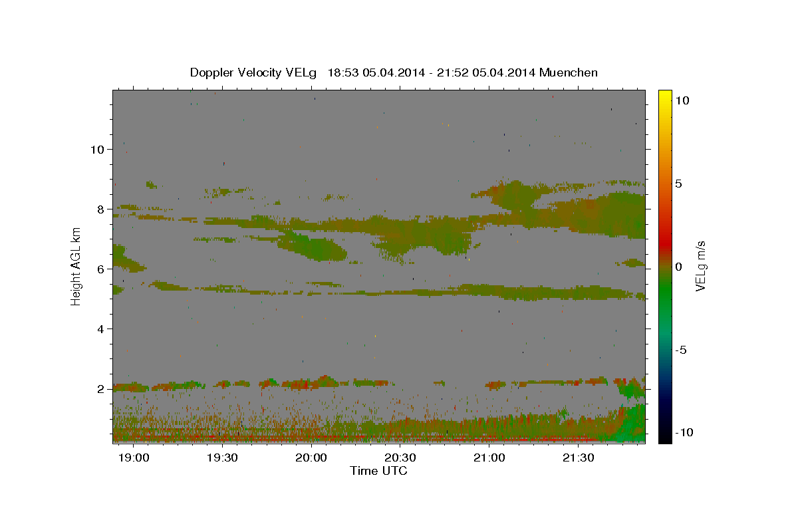Image resolution: width=798 pixels, height=532 pixels.
Task: Click the height axis label 2
Action: pos(100,388)
